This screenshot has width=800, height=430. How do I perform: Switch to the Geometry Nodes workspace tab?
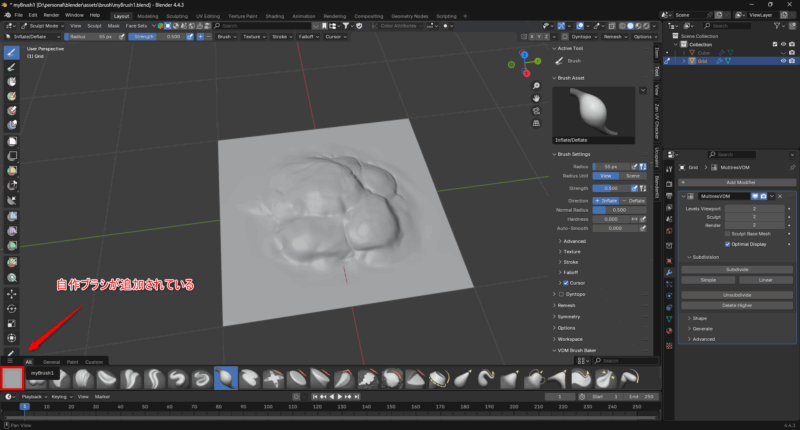coord(409,16)
